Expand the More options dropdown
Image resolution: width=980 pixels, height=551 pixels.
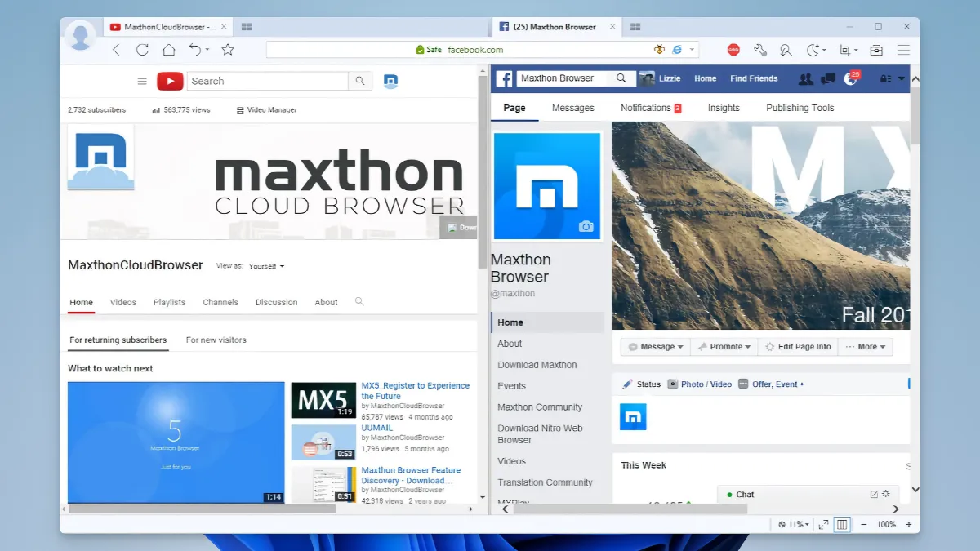point(865,346)
